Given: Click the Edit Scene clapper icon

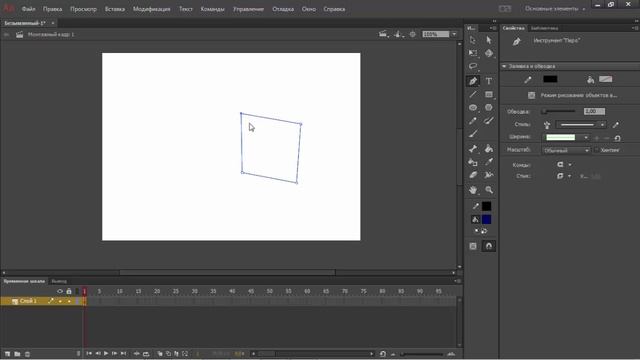Looking at the screenshot, I should tap(383, 34).
